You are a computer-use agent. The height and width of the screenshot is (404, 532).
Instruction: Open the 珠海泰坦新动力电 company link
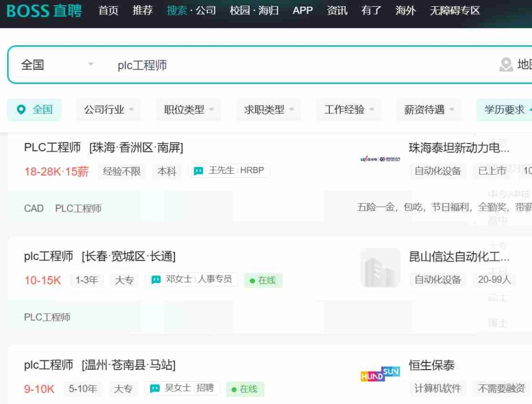click(459, 148)
